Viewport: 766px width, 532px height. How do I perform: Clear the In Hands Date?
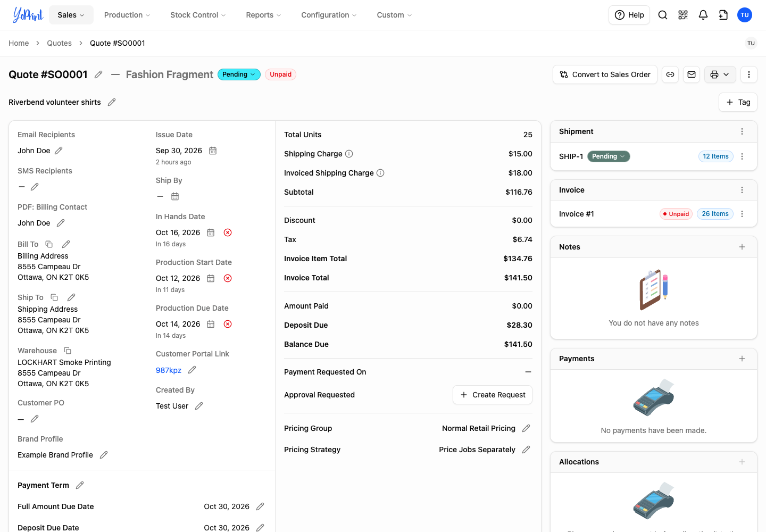tap(228, 232)
